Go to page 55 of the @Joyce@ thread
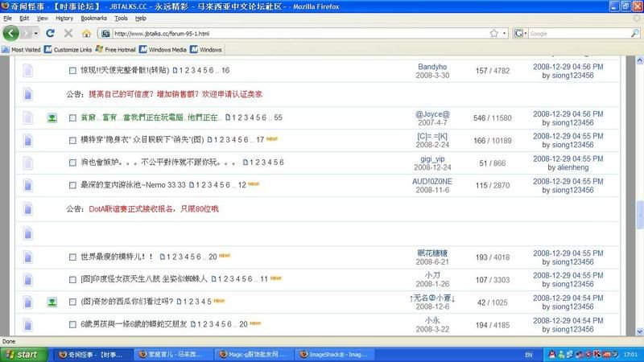 coord(278,117)
